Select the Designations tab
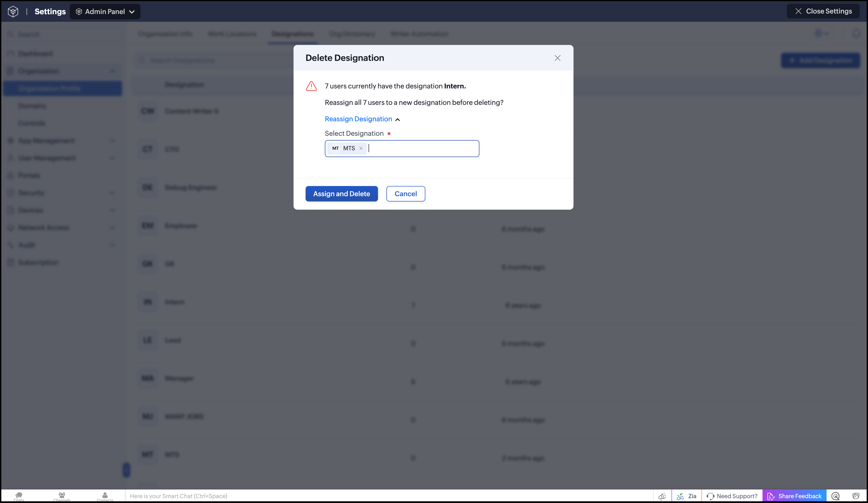The width and height of the screenshot is (868, 503). coord(293,34)
